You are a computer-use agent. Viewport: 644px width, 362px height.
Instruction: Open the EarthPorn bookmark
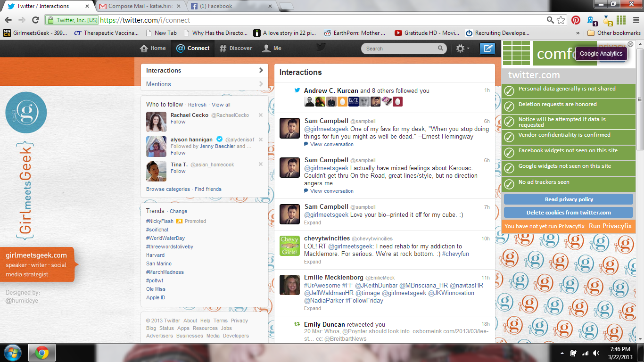click(x=355, y=33)
